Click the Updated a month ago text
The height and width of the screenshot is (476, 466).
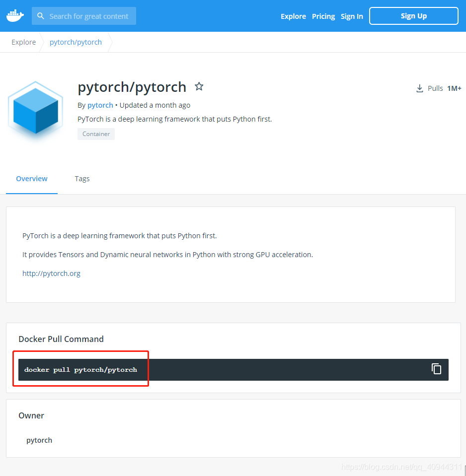155,105
